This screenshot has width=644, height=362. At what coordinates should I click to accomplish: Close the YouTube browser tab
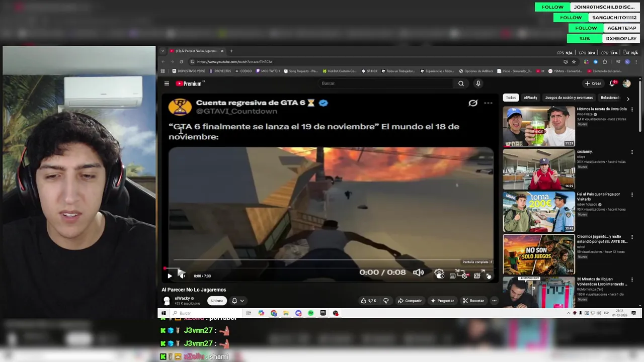pyautogui.click(x=222, y=51)
